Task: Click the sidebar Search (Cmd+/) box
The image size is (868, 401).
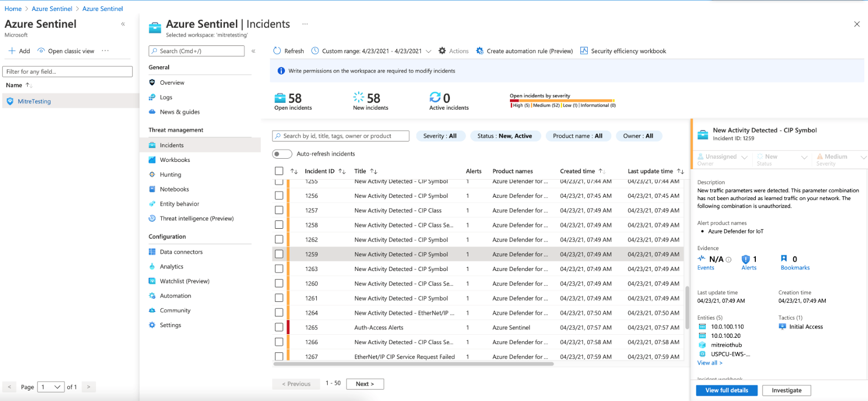Action: click(196, 51)
